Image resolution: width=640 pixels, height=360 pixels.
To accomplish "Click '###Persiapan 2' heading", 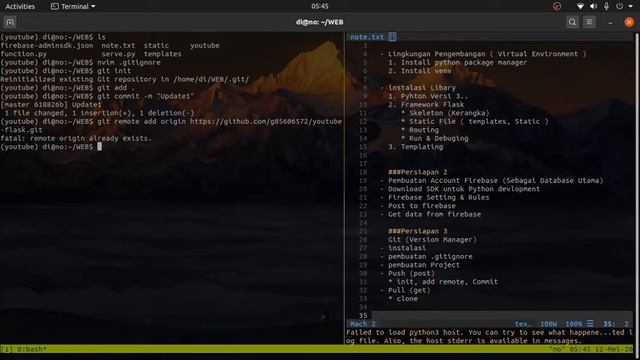I will (418, 172).
